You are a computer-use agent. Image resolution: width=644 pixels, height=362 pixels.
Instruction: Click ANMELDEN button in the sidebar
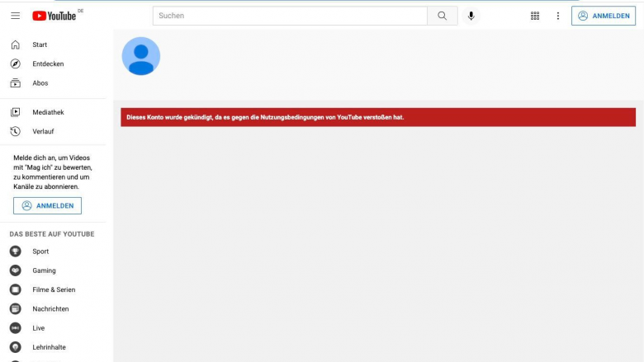[x=47, y=206]
